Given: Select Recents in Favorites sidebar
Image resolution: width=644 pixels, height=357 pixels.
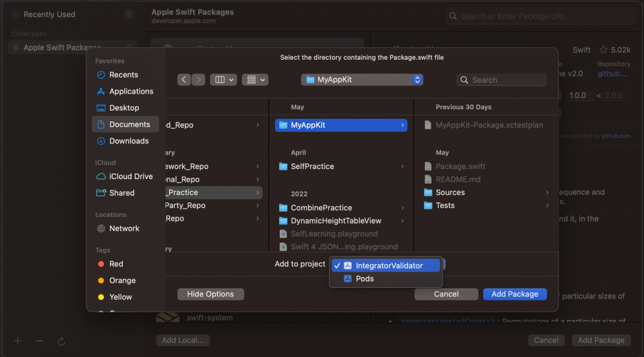Looking at the screenshot, I should [123, 75].
